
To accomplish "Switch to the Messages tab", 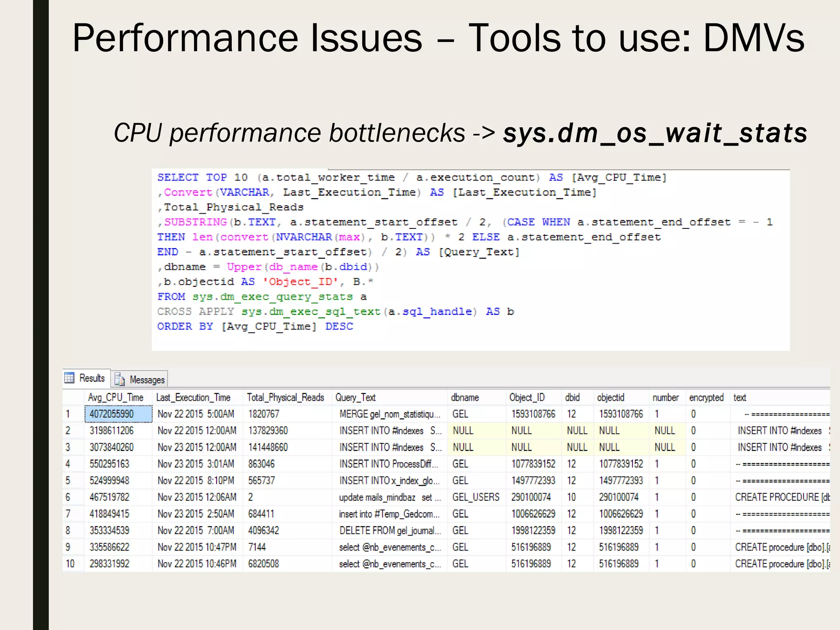I will [146, 380].
